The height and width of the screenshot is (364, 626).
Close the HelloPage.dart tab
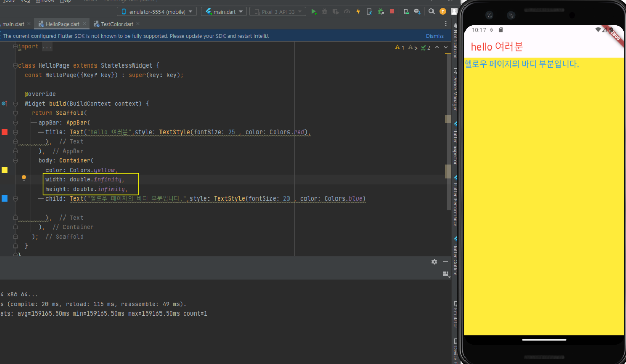[x=85, y=24]
